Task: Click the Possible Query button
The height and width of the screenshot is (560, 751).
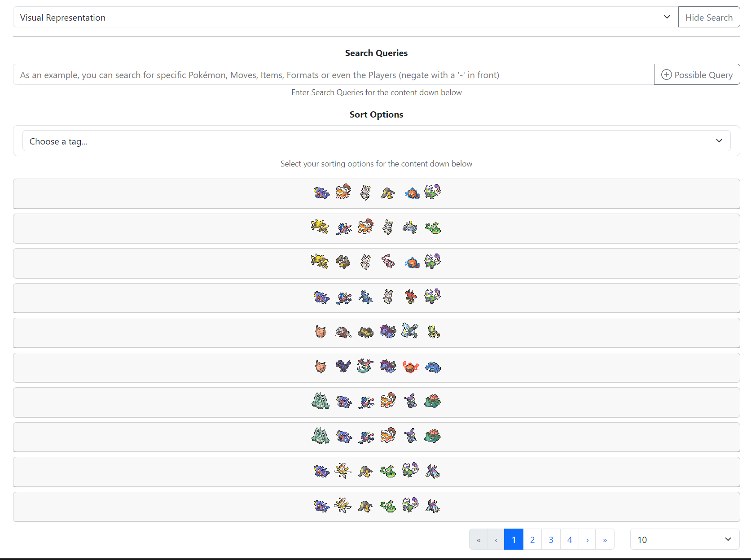Action: click(x=697, y=74)
